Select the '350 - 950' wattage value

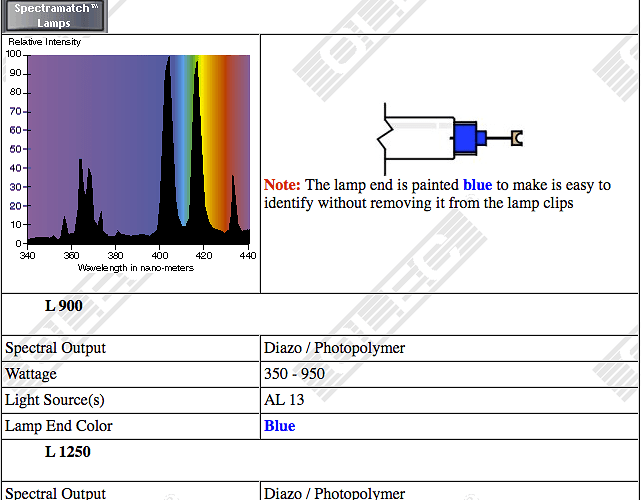coord(294,374)
